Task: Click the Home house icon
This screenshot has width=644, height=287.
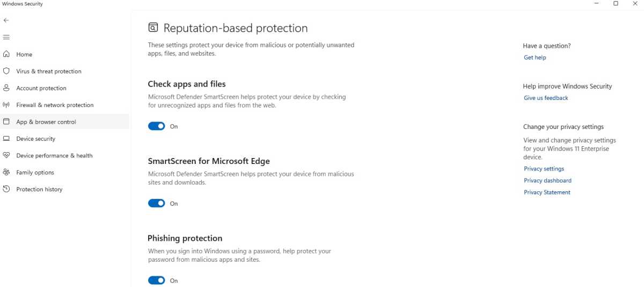Action: [x=6, y=54]
